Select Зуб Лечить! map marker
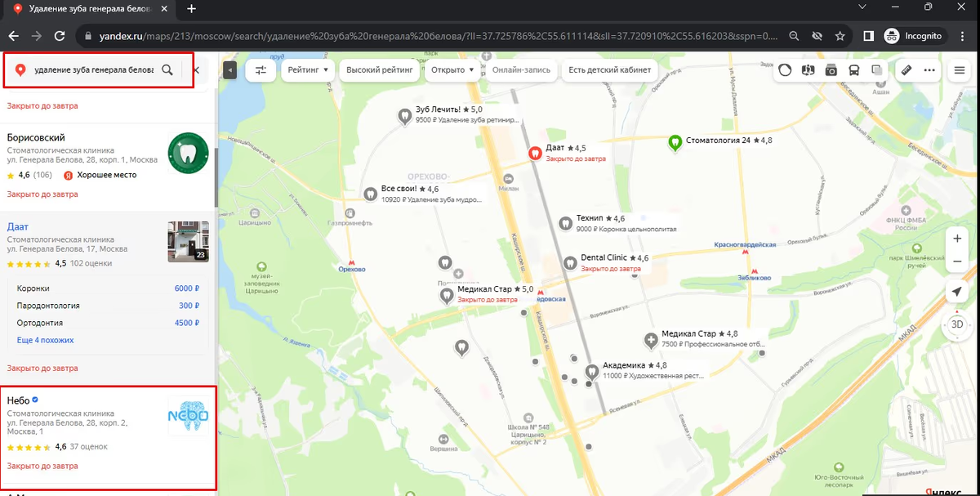Screen dimensions: 980x496 click(x=404, y=117)
